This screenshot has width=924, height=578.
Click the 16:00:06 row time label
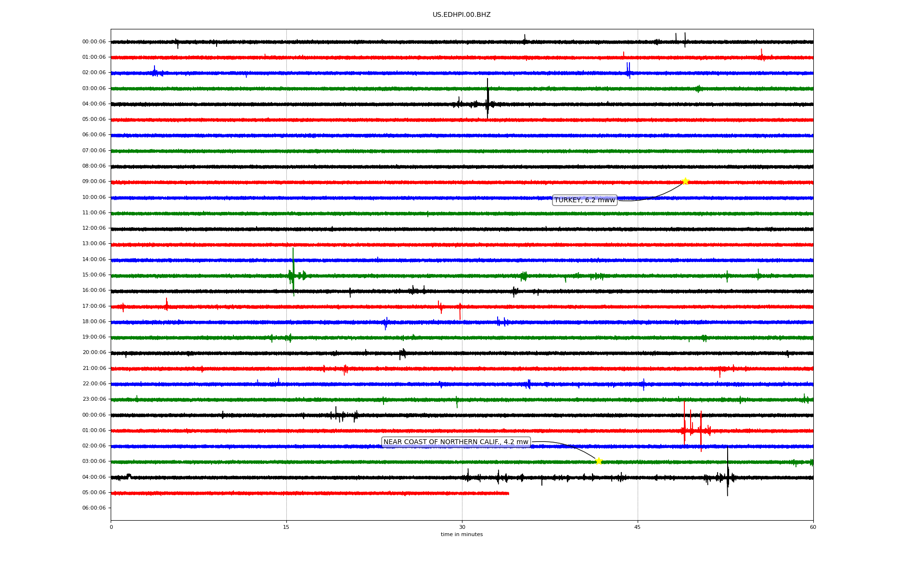coord(94,290)
